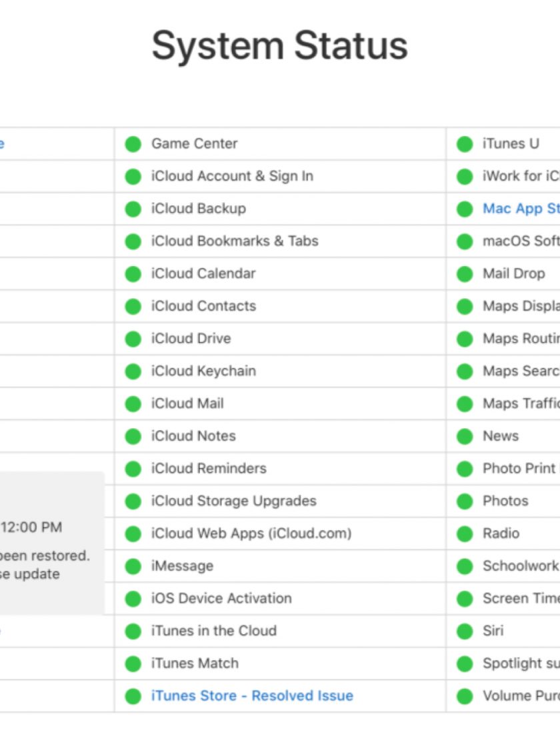The height and width of the screenshot is (747, 560).
Task: Click the Radio service label
Action: click(x=501, y=534)
